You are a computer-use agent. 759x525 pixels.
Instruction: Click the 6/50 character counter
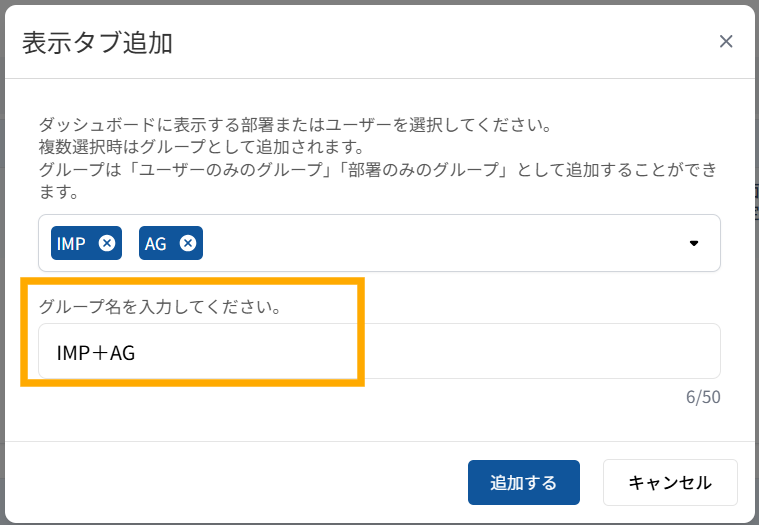[702, 397]
